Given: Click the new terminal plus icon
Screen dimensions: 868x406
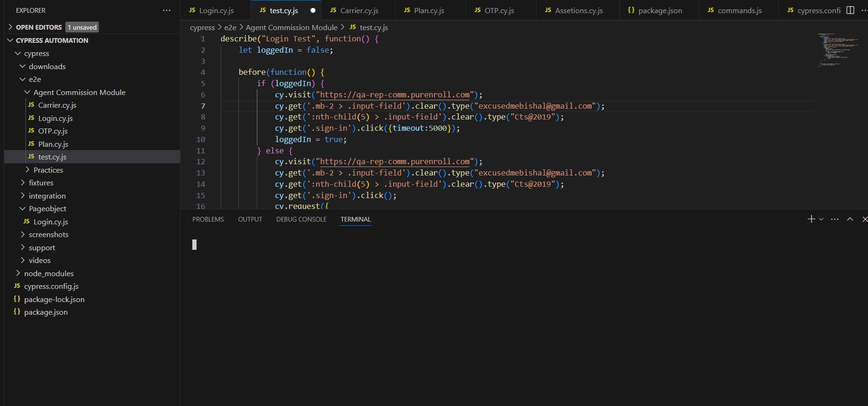Looking at the screenshot, I should [811, 219].
